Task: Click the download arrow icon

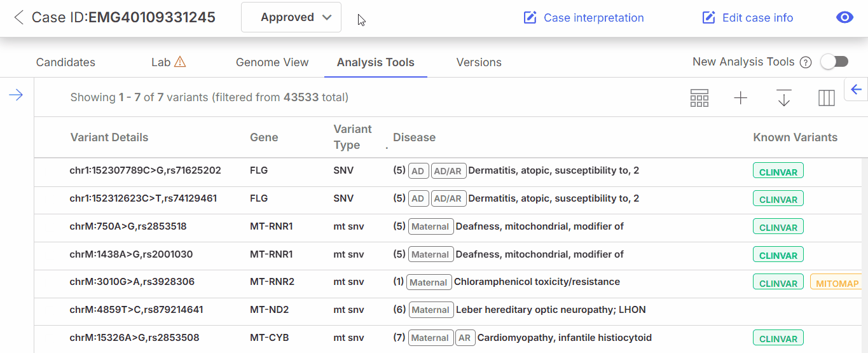Action: pos(783,98)
